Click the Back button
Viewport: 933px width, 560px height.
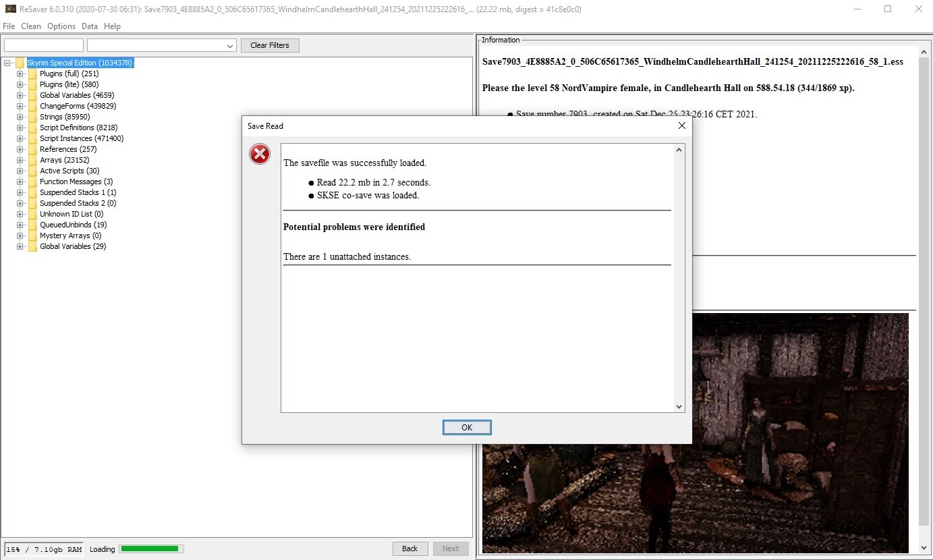(x=410, y=549)
